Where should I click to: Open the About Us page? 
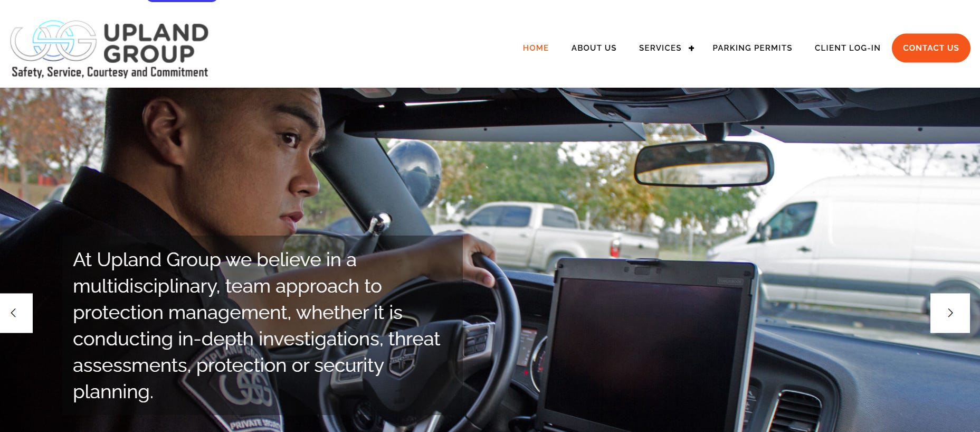(594, 48)
